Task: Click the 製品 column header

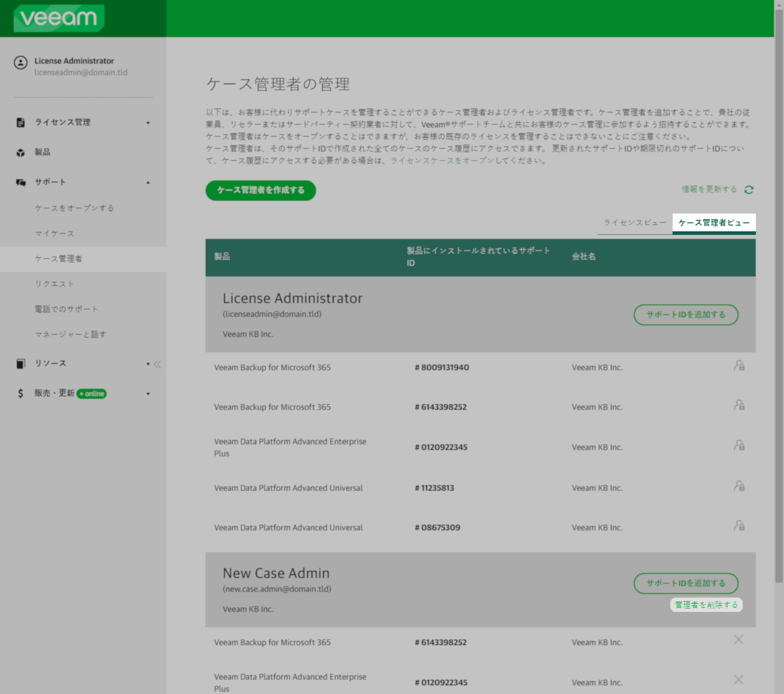Action: [222, 257]
